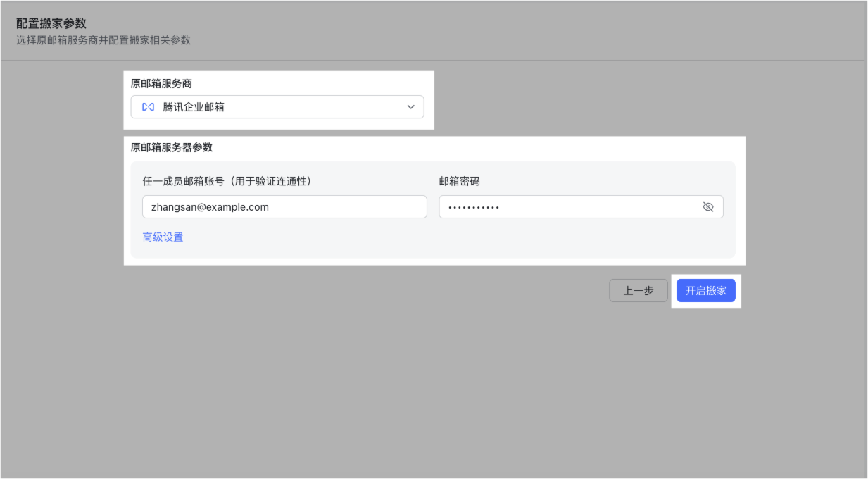This screenshot has width=868, height=479.
Task: Focus the member email account field
Action: (x=285, y=207)
